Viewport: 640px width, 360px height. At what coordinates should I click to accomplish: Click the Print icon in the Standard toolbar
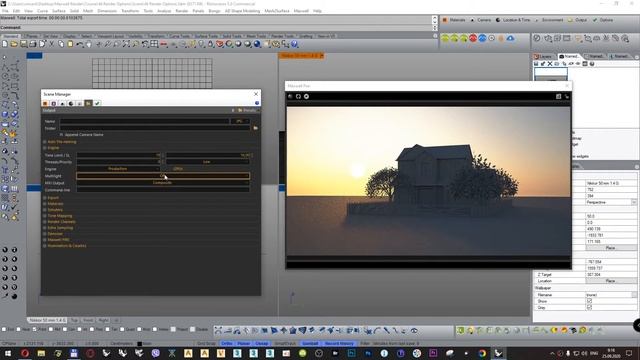[x=33, y=44]
